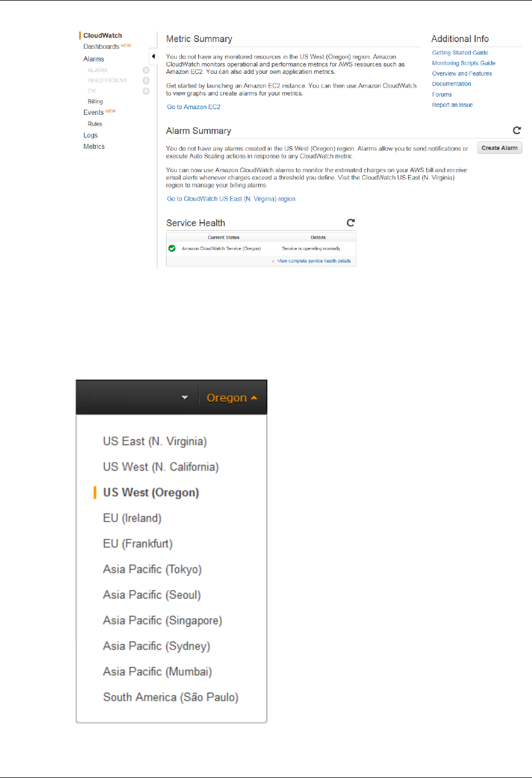The width and height of the screenshot is (532, 778).
Task: Select EU (Ireland) region
Action: (x=132, y=518)
